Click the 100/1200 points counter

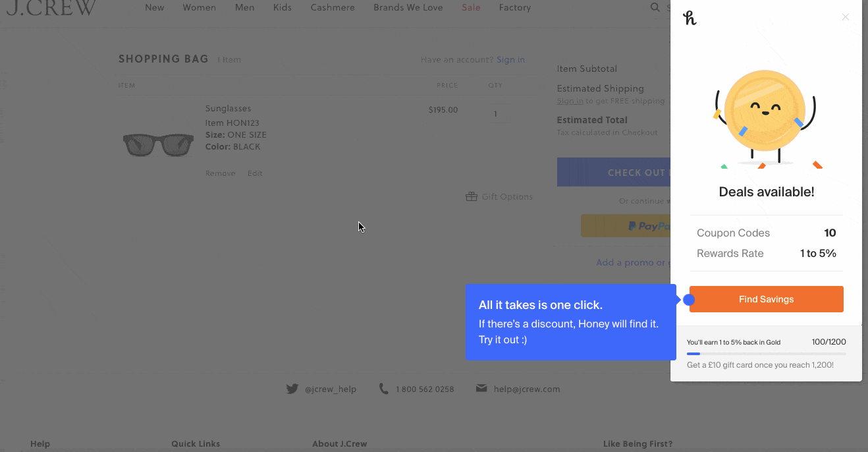coord(829,342)
